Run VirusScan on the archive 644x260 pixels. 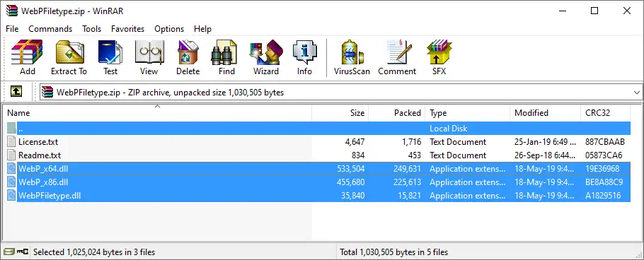pos(352,58)
